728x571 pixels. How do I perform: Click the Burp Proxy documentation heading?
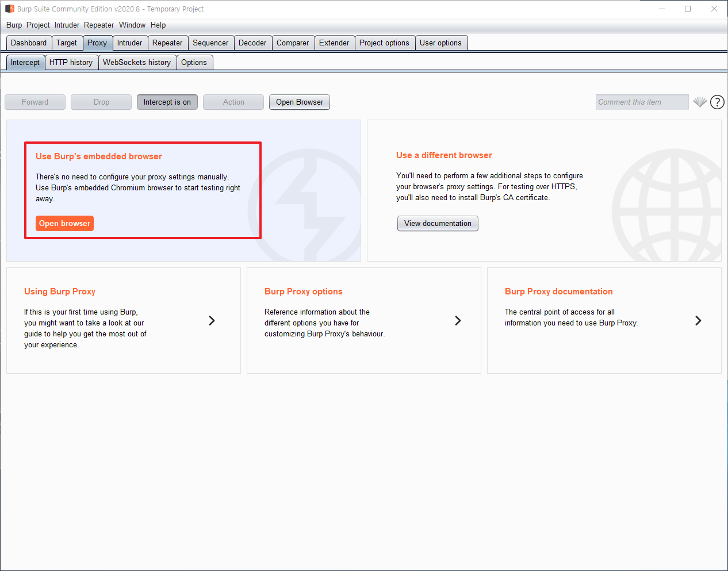(x=559, y=292)
